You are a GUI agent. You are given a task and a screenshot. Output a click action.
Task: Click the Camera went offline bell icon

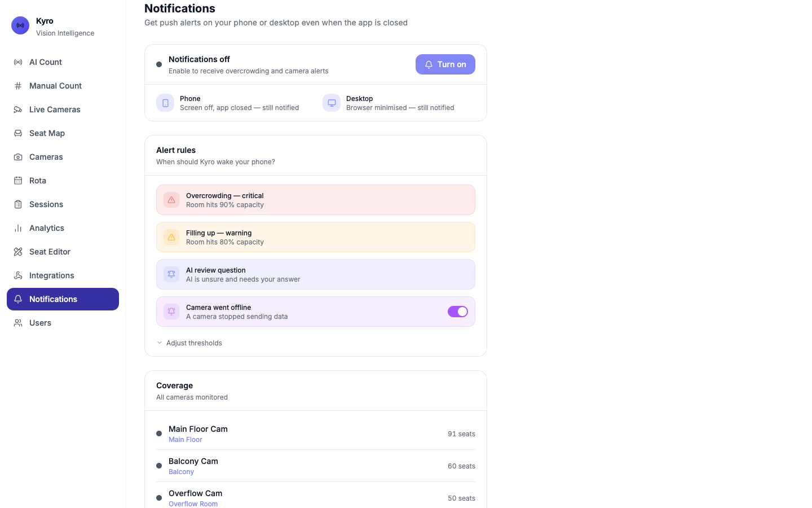171,312
